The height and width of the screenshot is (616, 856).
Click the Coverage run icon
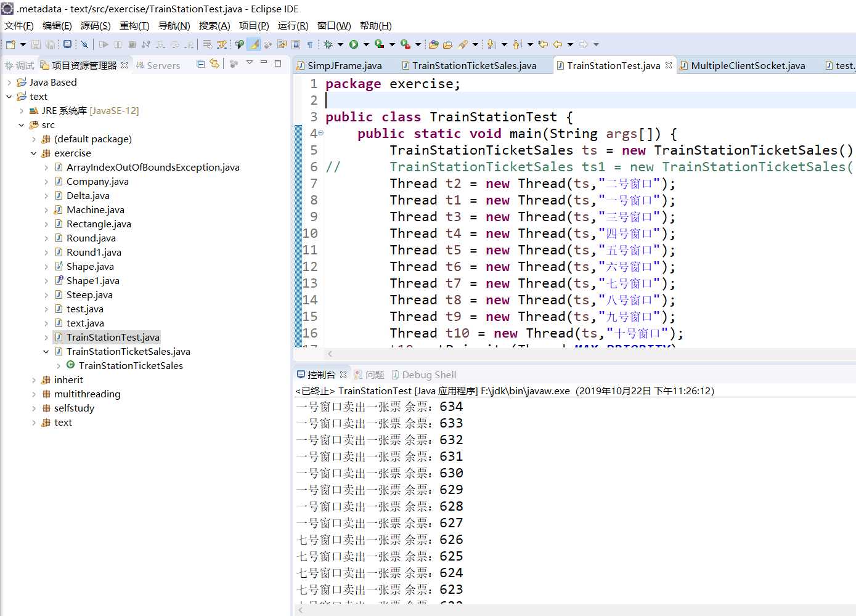point(379,44)
